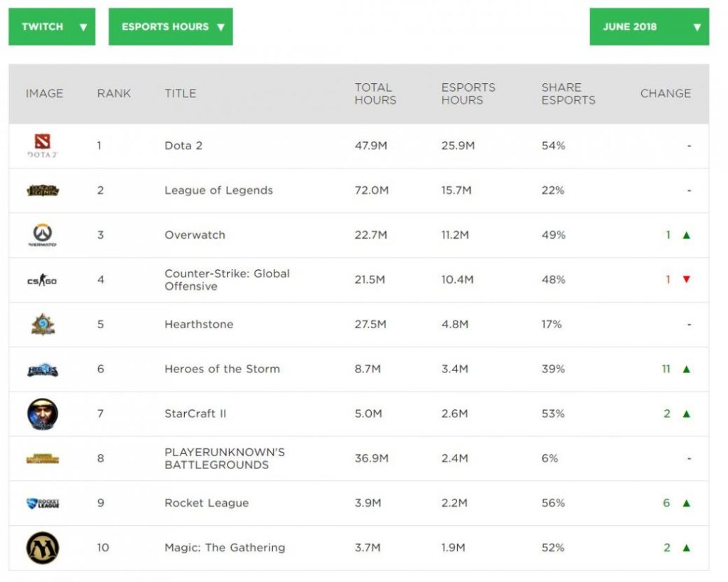Click the CS:GO logo icon
Viewport: 728px width, 582px height.
[x=43, y=280]
